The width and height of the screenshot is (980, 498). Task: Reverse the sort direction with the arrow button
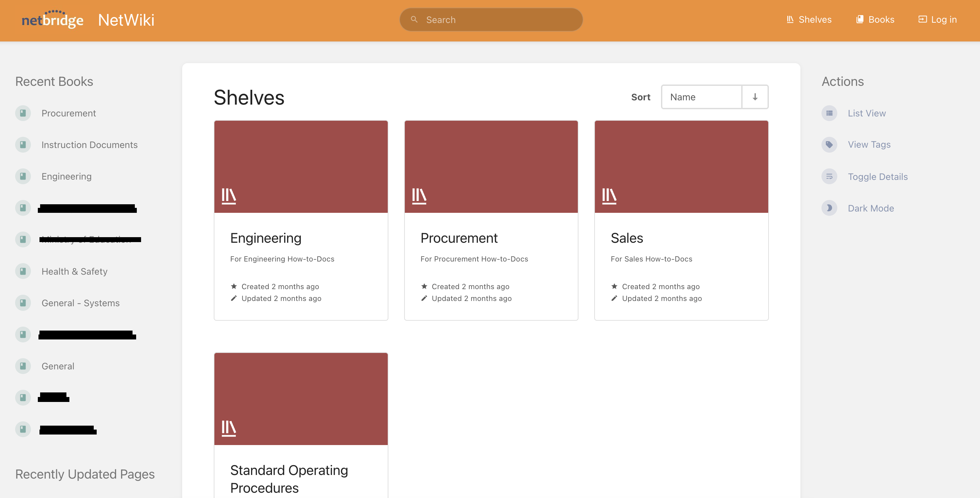click(754, 97)
